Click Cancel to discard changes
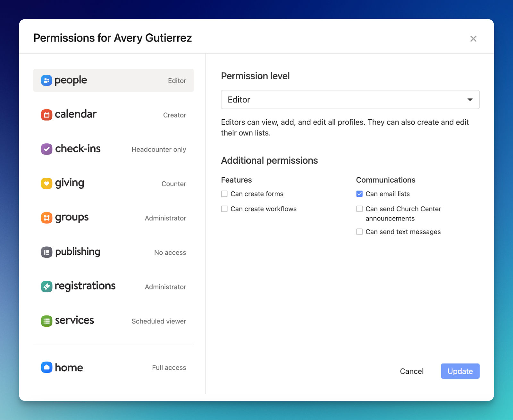 pyautogui.click(x=411, y=371)
